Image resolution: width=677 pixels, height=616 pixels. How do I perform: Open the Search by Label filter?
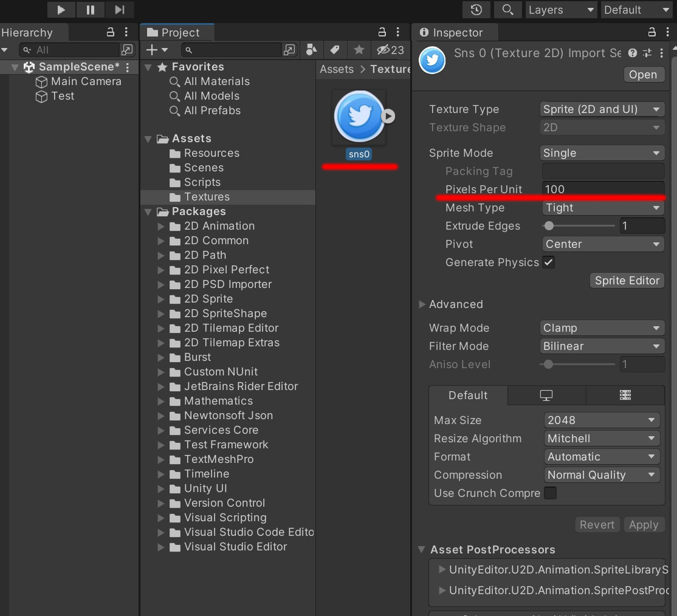335,50
